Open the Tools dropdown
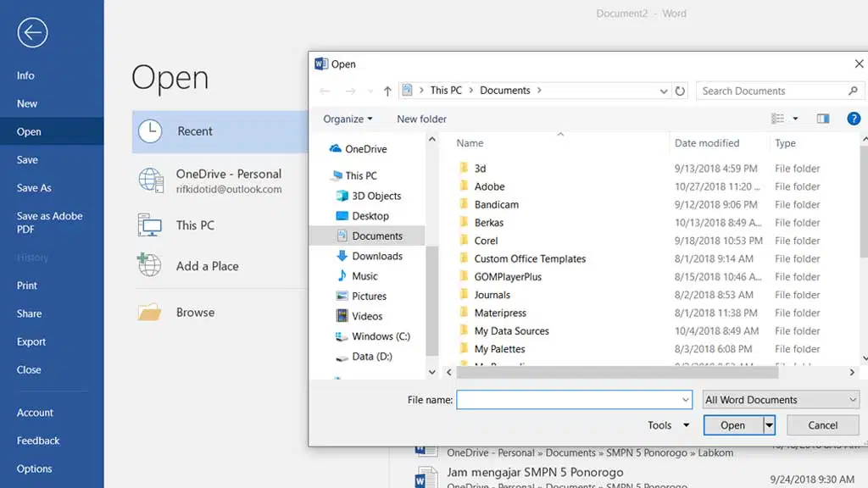This screenshot has height=488, width=868. (668, 425)
